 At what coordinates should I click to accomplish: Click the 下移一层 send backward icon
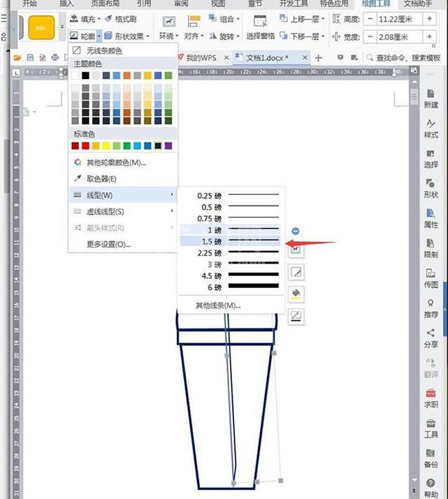[x=284, y=36]
